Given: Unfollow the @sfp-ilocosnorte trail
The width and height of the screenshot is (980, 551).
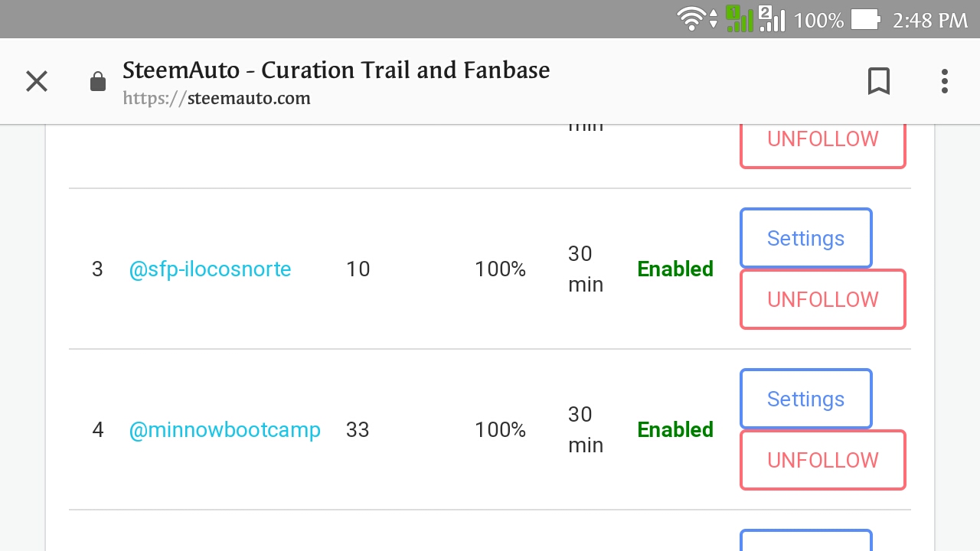Looking at the screenshot, I should (823, 299).
